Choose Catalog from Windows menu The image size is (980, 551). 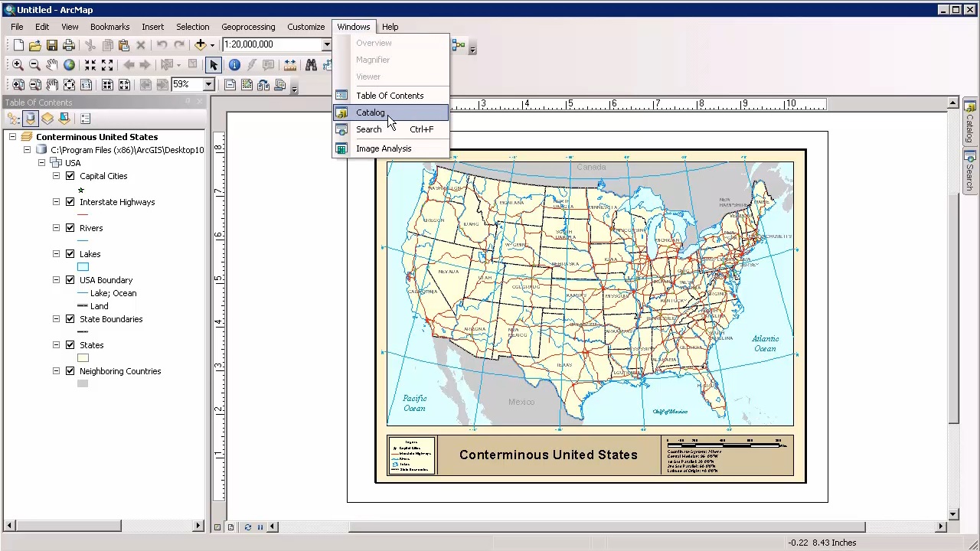(390, 112)
